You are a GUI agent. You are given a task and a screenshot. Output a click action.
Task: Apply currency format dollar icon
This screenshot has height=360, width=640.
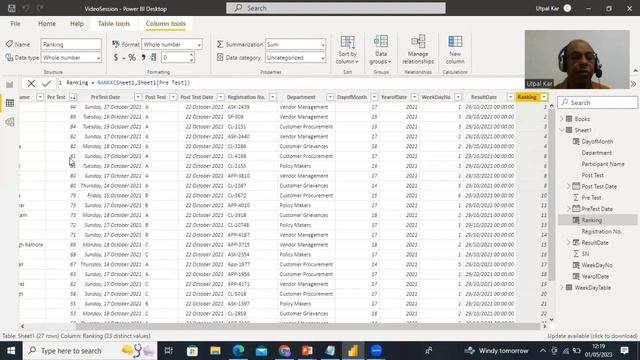click(116, 58)
